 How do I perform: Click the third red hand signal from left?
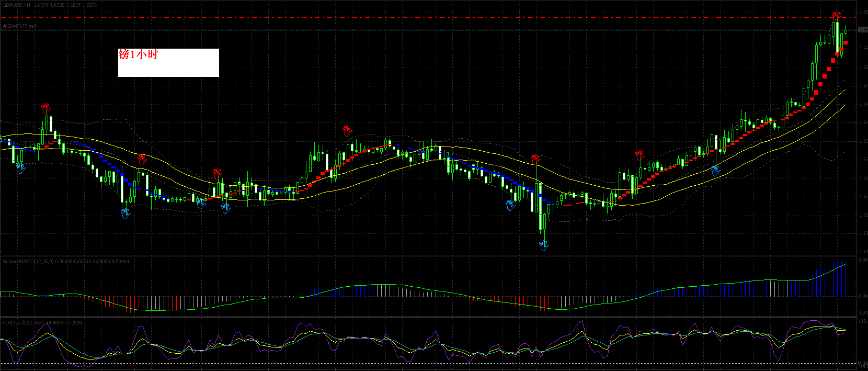(x=218, y=174)
